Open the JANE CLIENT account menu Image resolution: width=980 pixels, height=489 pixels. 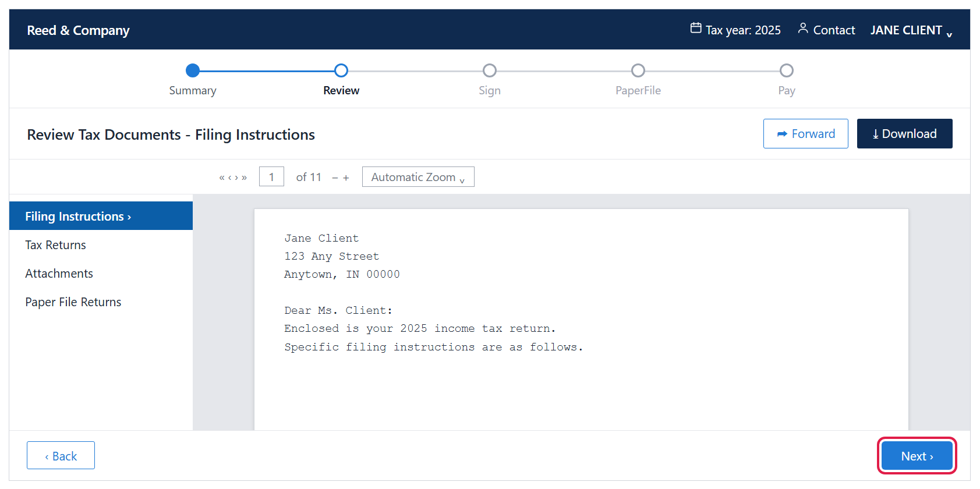(x=911, y=30)
